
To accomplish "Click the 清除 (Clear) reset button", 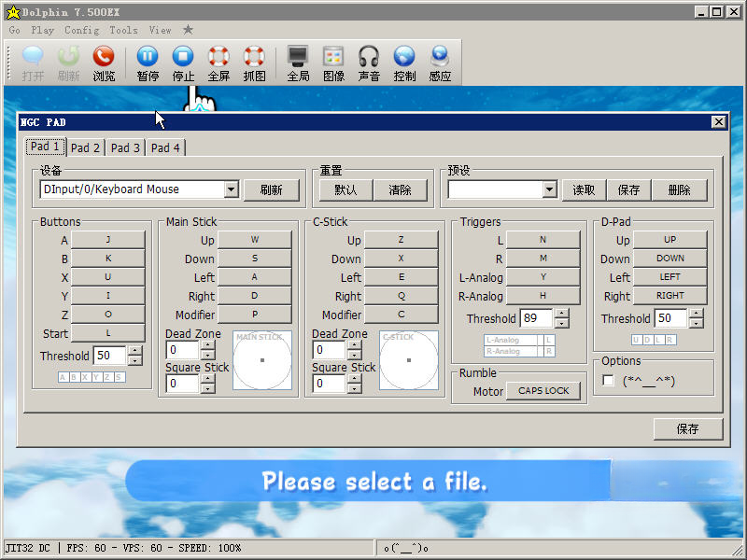I will pos(400,189).
